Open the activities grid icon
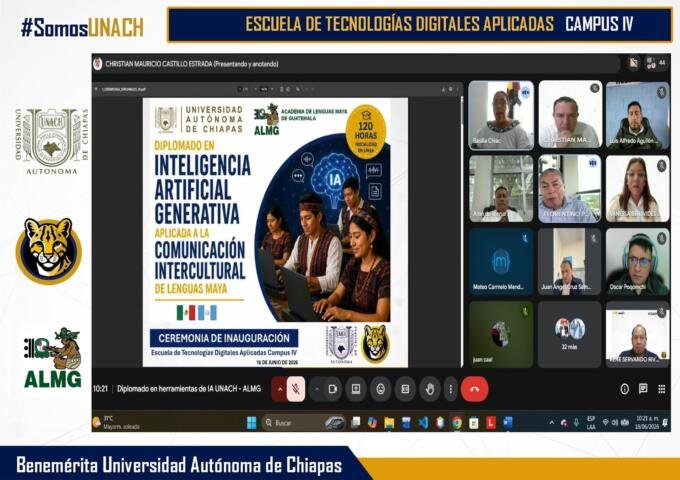 point(661,389)
